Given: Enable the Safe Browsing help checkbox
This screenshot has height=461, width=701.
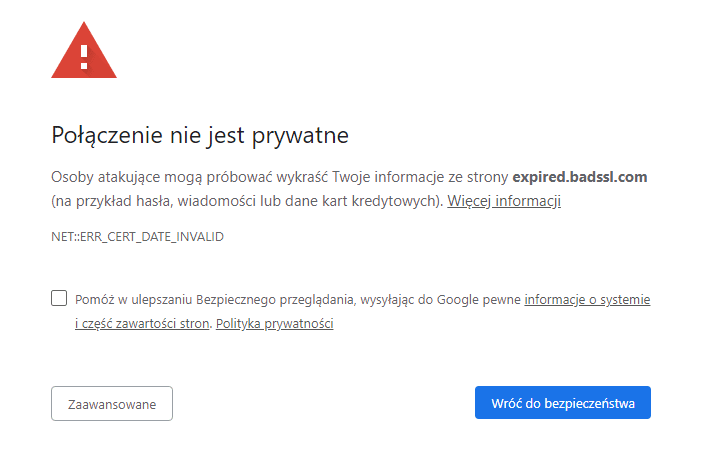Looking at the screenshot, I should (59, 298).
